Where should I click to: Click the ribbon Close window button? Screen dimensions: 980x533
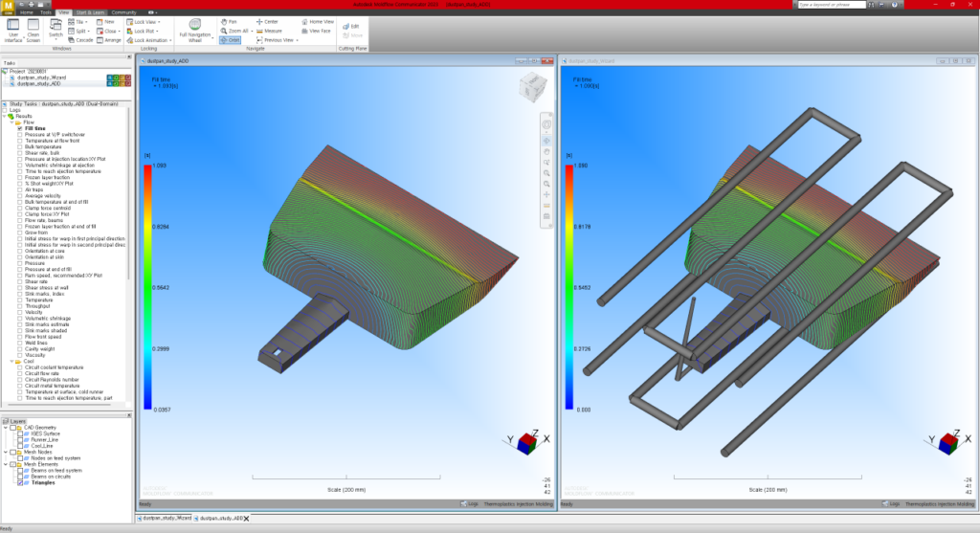[x=107, y=31]
